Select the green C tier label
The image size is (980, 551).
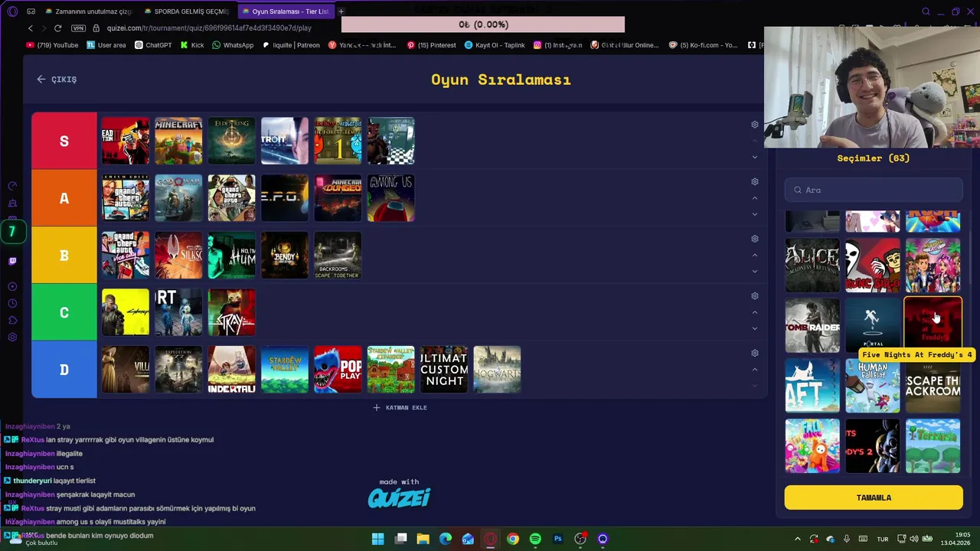64,312
